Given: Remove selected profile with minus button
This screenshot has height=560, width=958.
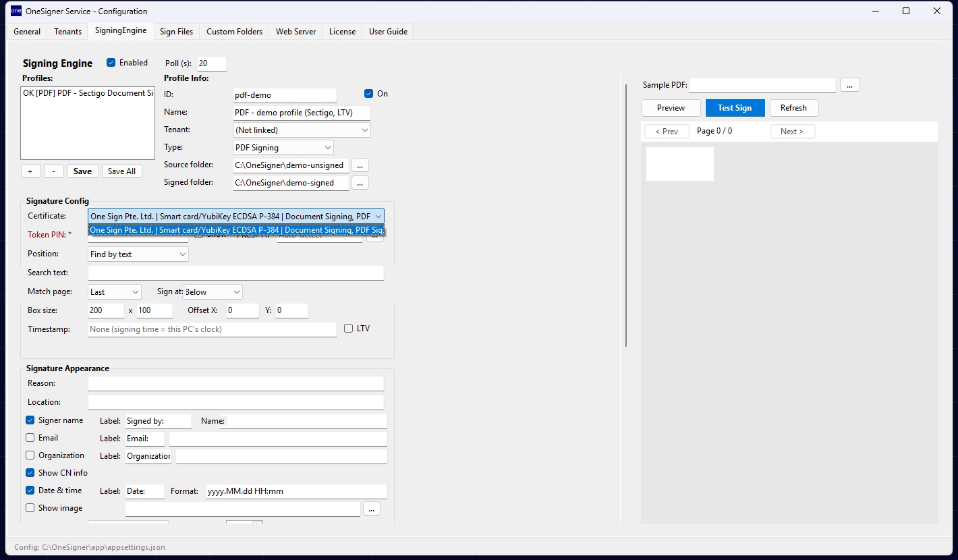Looking at the screenshot, I should coord(54,171).
